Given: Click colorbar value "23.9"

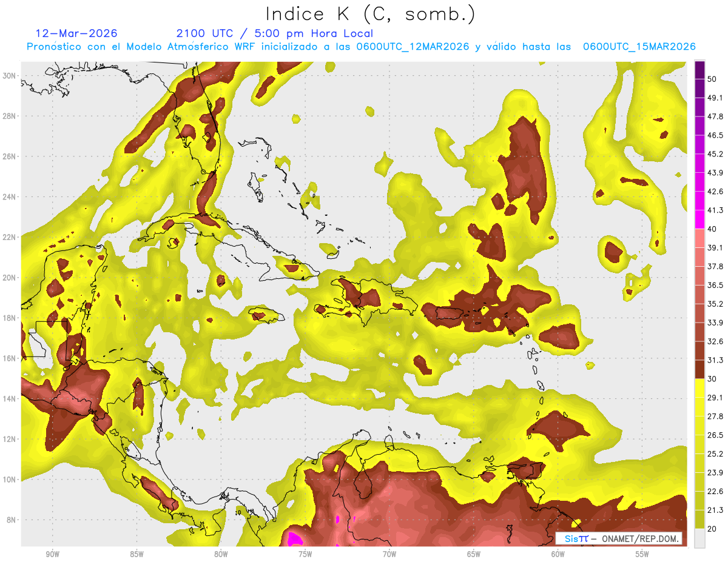Looking at the screenshot, I should click(715, 473).
